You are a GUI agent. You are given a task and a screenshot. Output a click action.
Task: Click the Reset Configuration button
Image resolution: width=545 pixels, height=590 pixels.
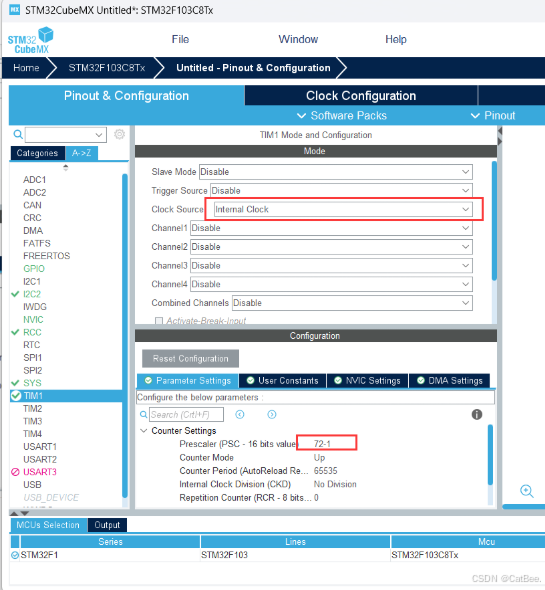190,359
